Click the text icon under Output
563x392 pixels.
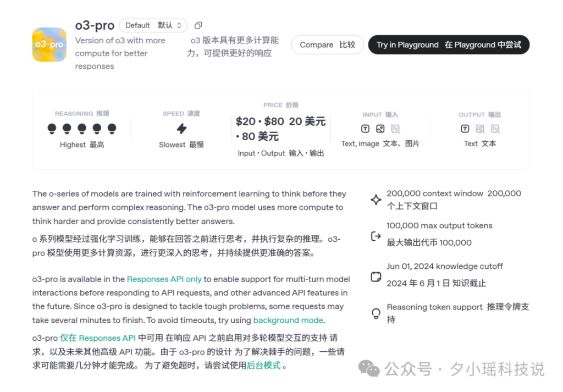(465, 129)
